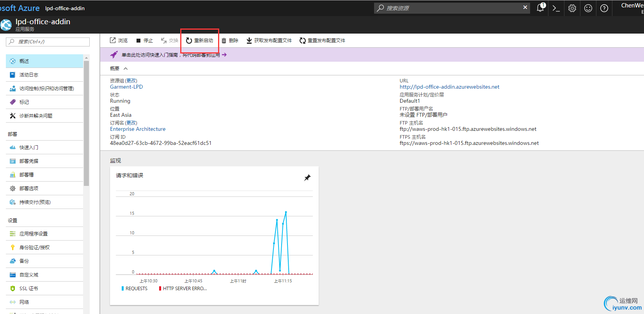Click the FTPS hostname value
The image size is (644, 314).
pos(469,143)
